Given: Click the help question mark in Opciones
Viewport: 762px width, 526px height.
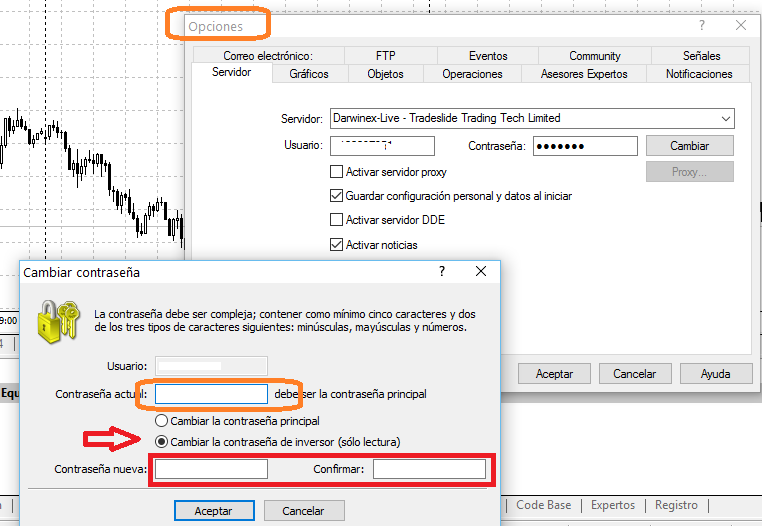Looking at the screenshot, I should point(703,25).
